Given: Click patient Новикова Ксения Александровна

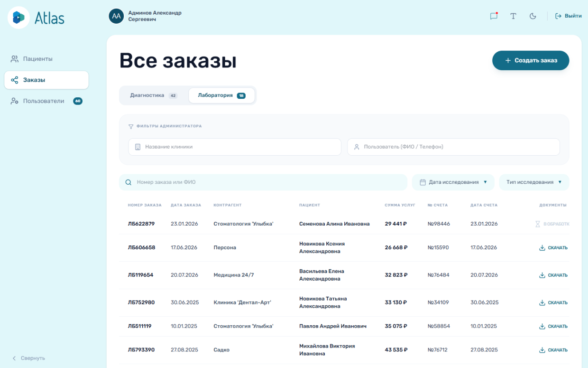Looking at the screenshot, I should coord(322,247).
